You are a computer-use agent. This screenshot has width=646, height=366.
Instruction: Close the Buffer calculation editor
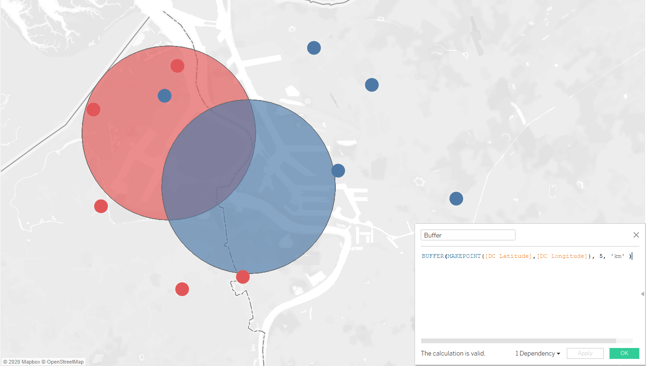point(636,235)
